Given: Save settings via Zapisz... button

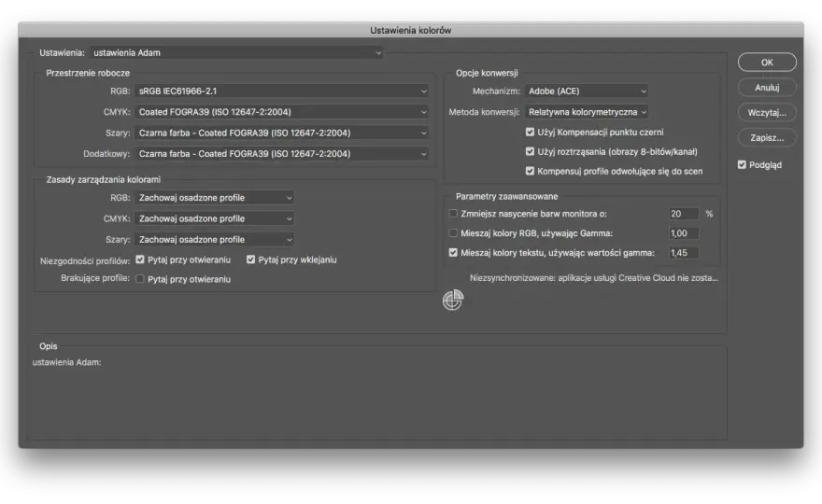Looking at the screenshot, I should tap(767, 138).
